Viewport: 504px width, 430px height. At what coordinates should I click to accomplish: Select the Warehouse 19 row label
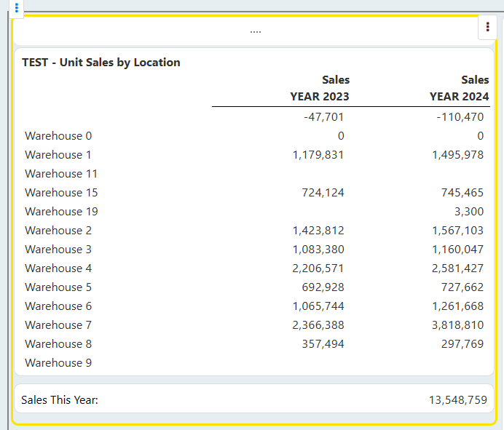[61, 212]
